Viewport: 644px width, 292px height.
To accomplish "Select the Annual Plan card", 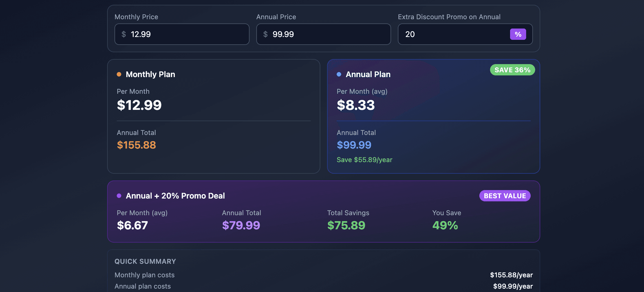I will 433,116.
